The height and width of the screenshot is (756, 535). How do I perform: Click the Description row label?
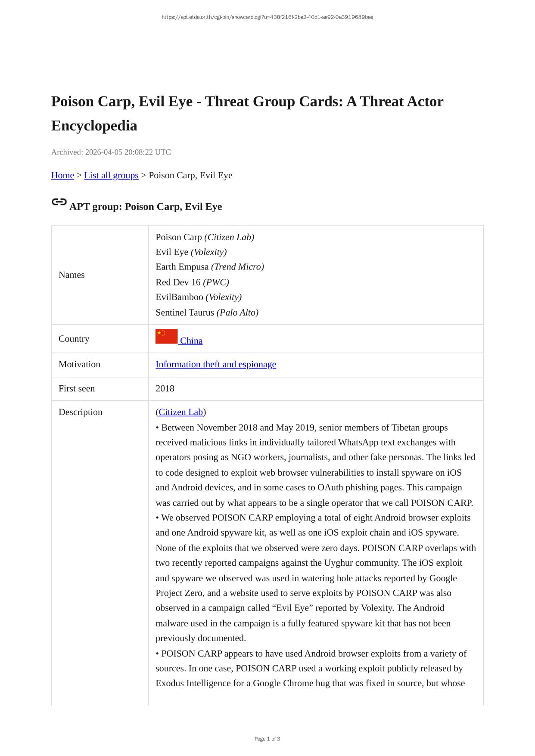coord(80,412)
